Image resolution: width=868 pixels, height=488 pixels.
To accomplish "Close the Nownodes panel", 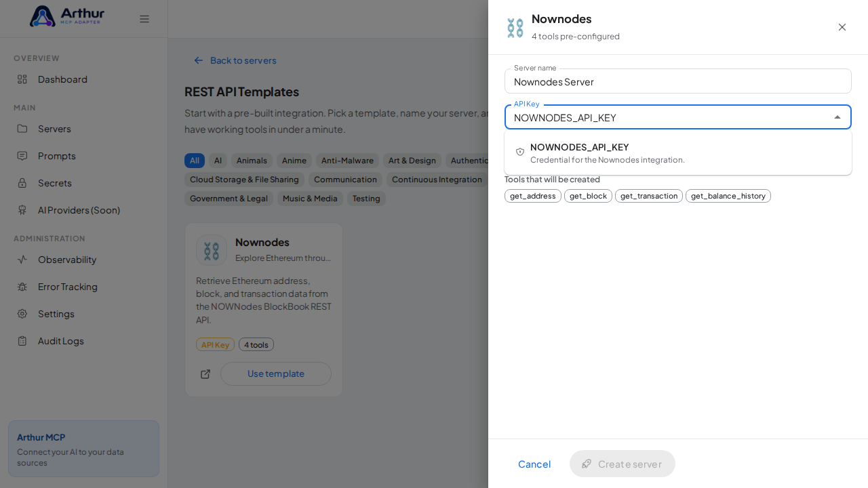I will [842, 27].
